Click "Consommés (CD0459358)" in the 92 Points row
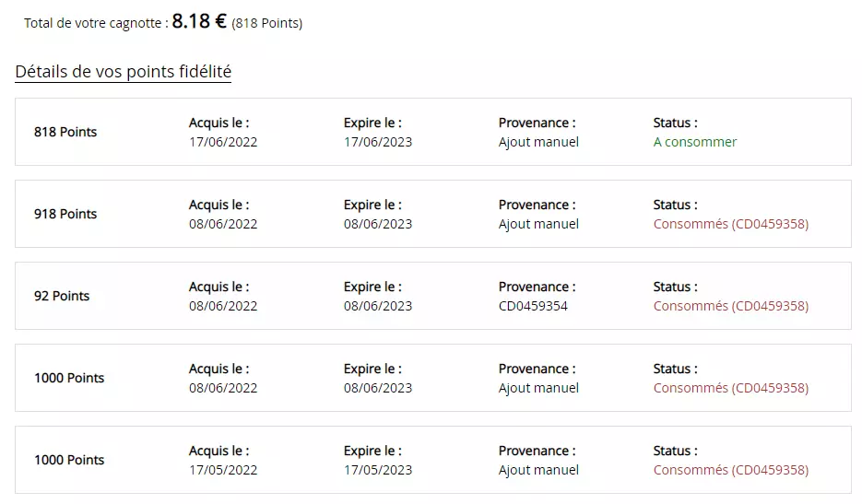Image resolution: width=862 pixels, height=504 pixels. point(730,306)
